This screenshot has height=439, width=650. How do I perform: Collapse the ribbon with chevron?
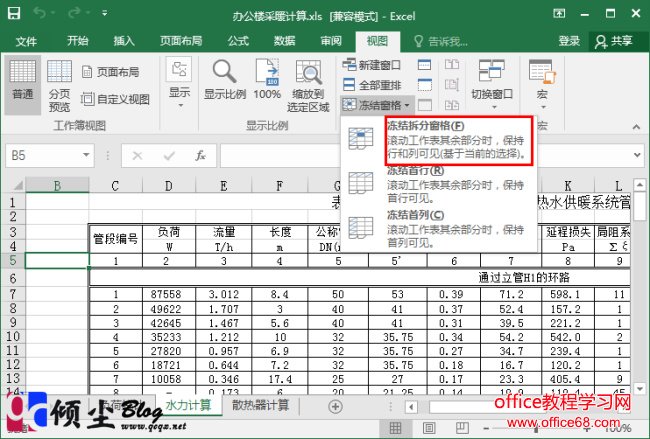(x=636, y=127)
